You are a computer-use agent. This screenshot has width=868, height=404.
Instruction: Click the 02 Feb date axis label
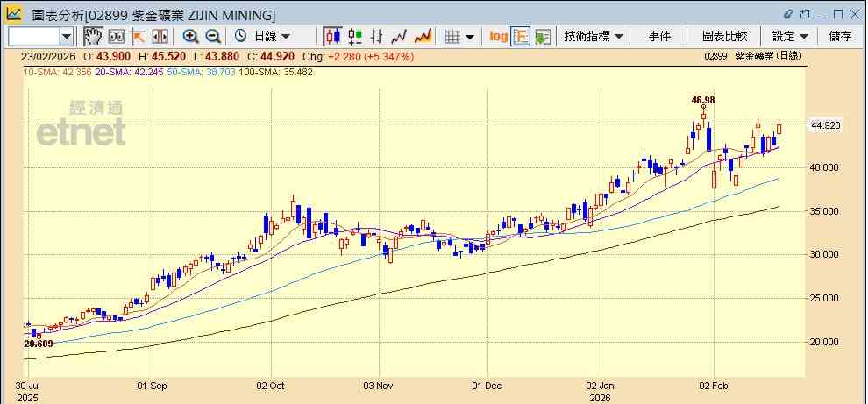(714, 386)
